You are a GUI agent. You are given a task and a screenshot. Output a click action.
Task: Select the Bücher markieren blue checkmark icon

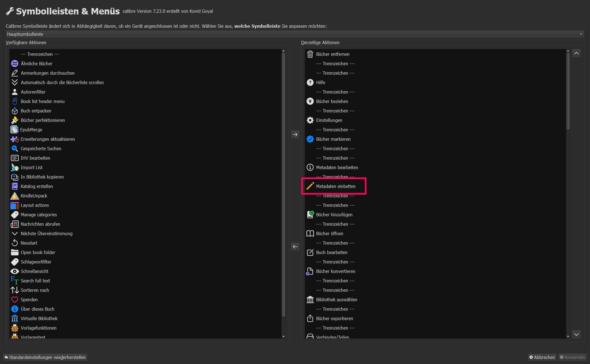tap(310, 139)
